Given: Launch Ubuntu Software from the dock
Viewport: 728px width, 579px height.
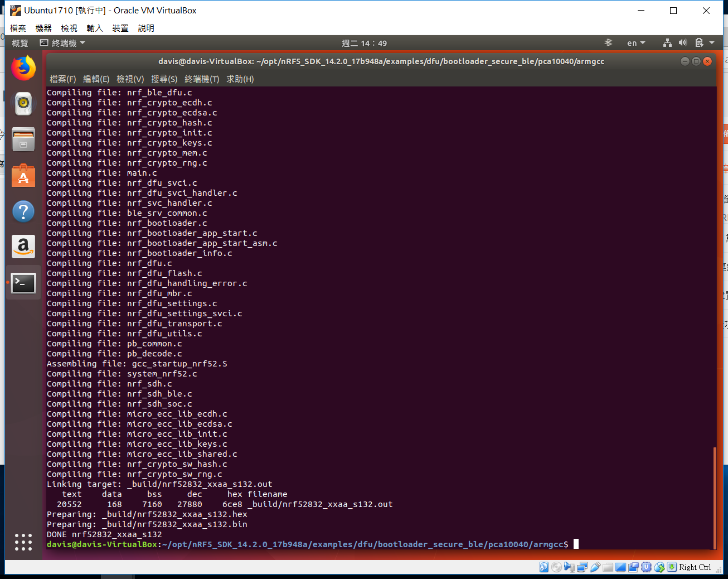Looking at the screenshot, I should click(x=23, y=175).
